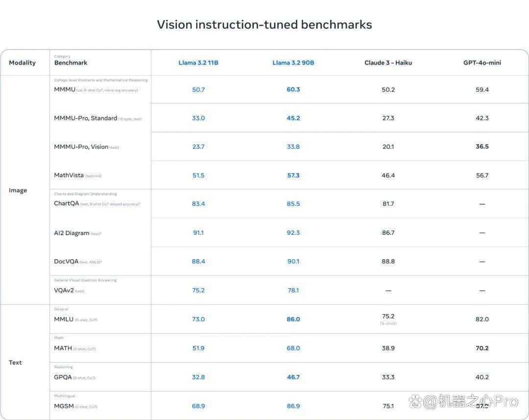Click the 70.2 MATH score for GPT-4o-mini
This screenshot has width=529, height=420.
(482, 348)
